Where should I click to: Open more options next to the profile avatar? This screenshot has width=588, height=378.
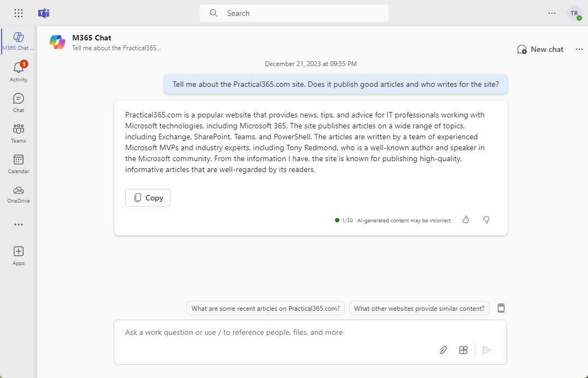551,13
